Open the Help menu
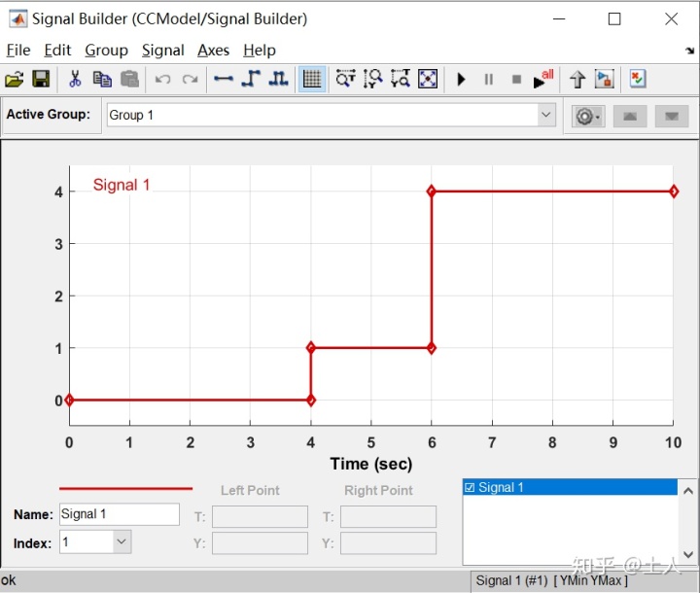 click(260, 50)
